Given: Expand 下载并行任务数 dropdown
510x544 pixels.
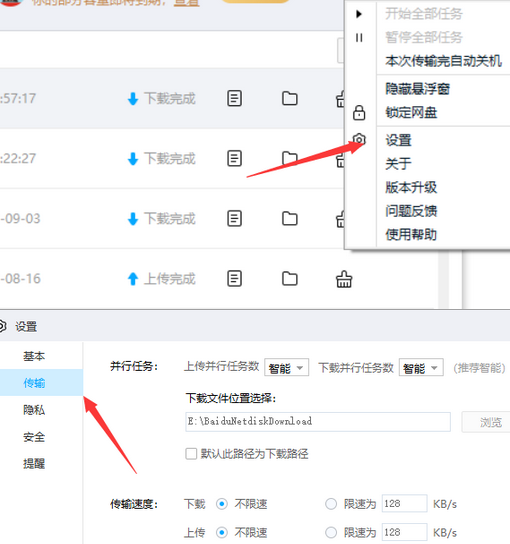Looking at the screenshot, I should [x=421, y=368].
